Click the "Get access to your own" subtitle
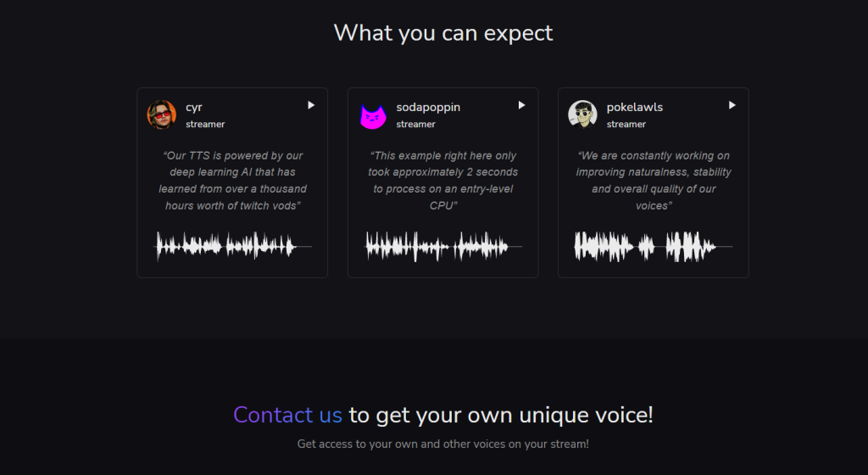The width and height of the screenshot is (868, 475). pos(442,444)
